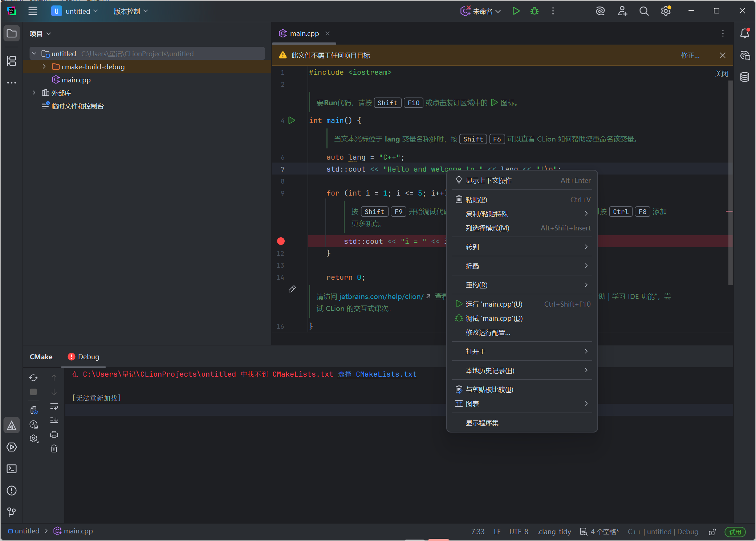Open the Structure tool window icon
756x541 pixels.
12,61
